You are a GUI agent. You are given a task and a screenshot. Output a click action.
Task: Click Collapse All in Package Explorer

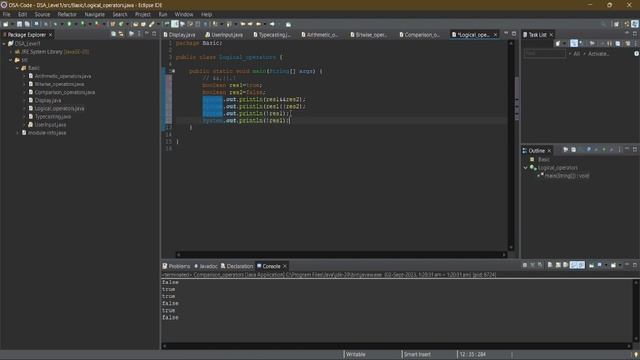click(x=113, y=34)
